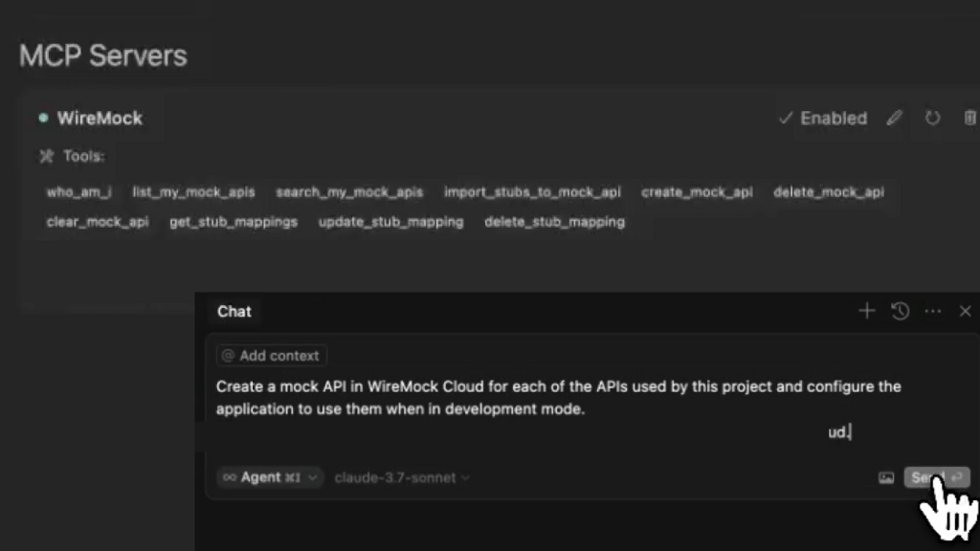
Task: Send the chat message
Action: click(x=936, y=477)
